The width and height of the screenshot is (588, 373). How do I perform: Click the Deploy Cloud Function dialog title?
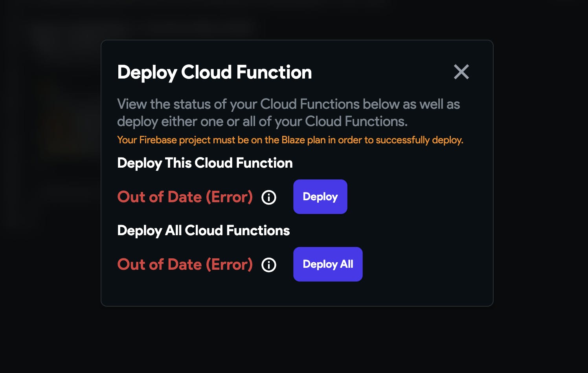[x=214, y=73]
